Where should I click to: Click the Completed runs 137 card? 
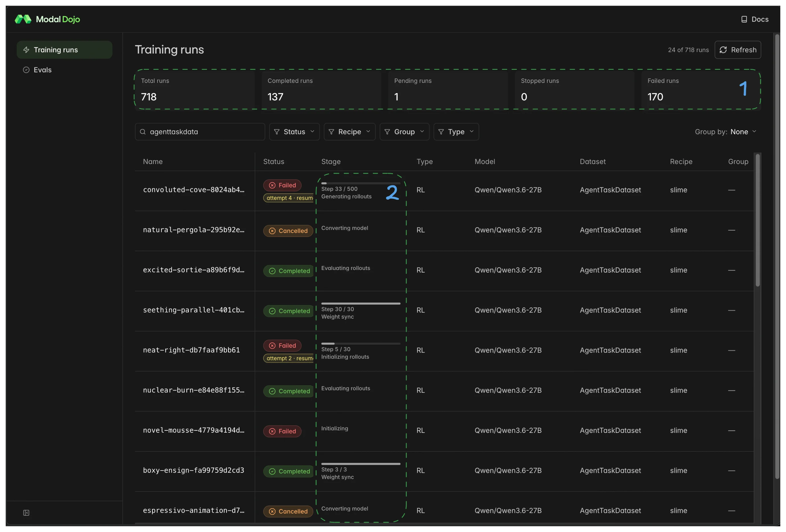click(321, 90)
